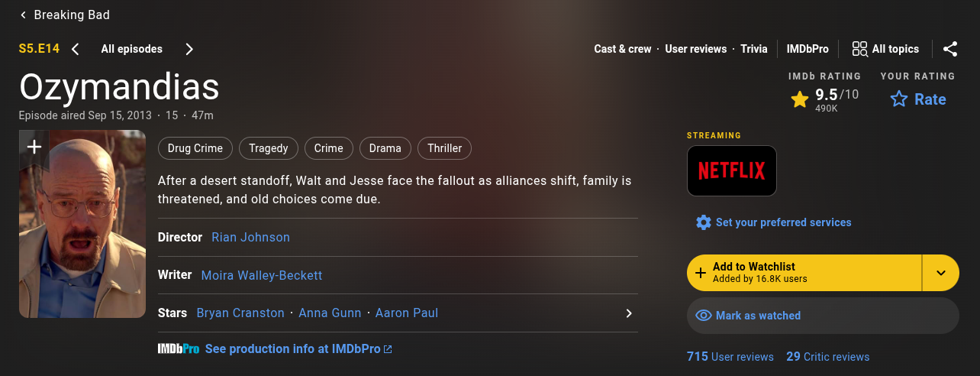The image size is (980, 376).
Task: Toggle Mark as watched
Action: click(822, 316)
